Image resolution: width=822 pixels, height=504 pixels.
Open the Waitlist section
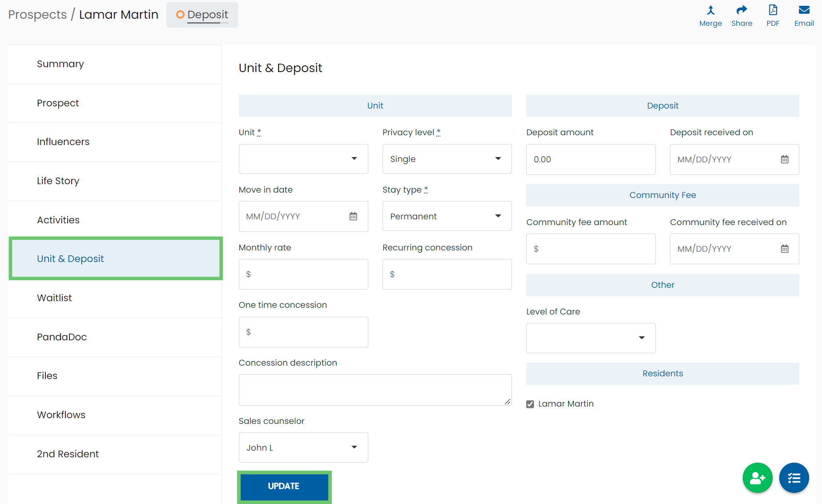point(115,298)
